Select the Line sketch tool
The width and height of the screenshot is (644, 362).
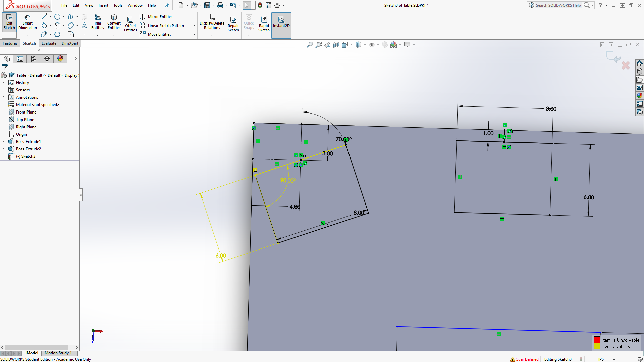(x=44, y=17)
